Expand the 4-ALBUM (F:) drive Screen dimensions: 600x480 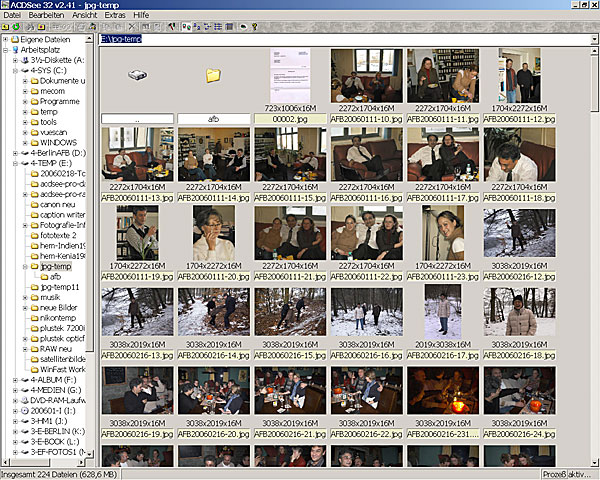[14, 380]
